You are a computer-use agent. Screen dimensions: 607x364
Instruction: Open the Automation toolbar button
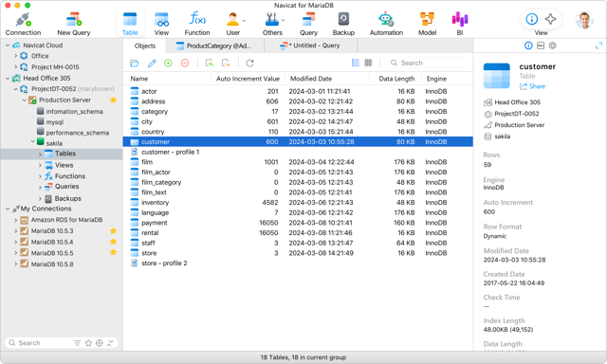tap(386, 24)
